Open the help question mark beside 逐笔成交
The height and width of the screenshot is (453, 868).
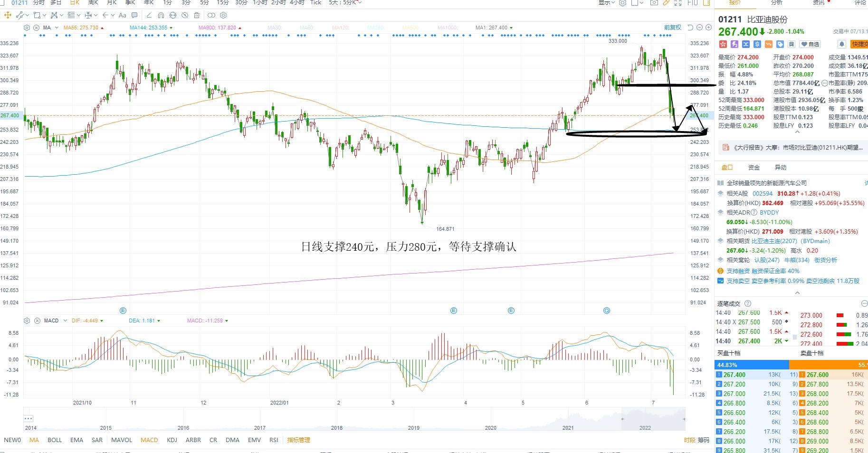coord(748,303)
